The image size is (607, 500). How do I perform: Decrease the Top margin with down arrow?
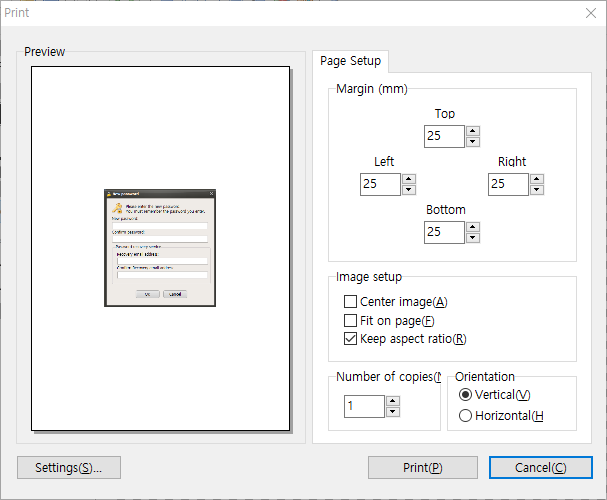473,142
